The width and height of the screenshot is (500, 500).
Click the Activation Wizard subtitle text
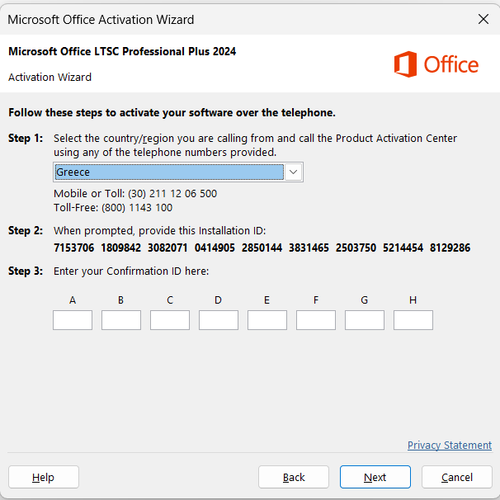pyautogui.click(x=50, y=77)
